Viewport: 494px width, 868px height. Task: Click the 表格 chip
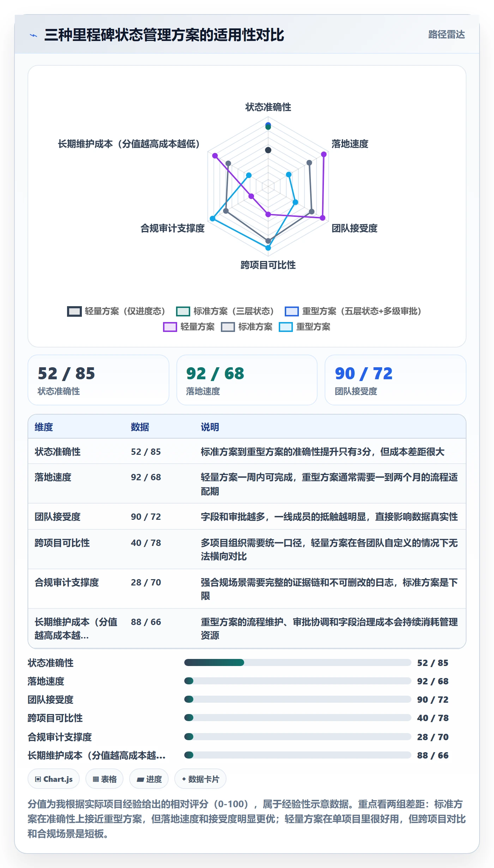[104, 779]
